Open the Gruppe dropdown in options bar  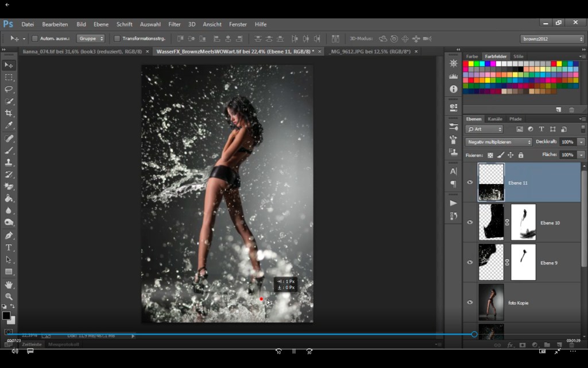pyautogui.click(x=91, y=39)
